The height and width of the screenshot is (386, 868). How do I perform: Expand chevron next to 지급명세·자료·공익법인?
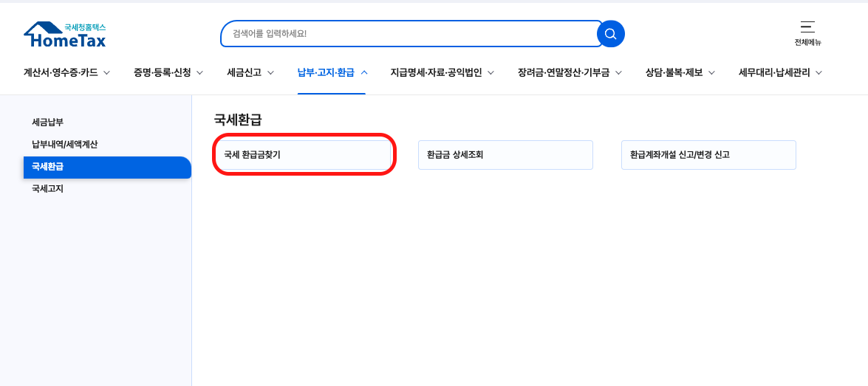[x=491, y=72]
